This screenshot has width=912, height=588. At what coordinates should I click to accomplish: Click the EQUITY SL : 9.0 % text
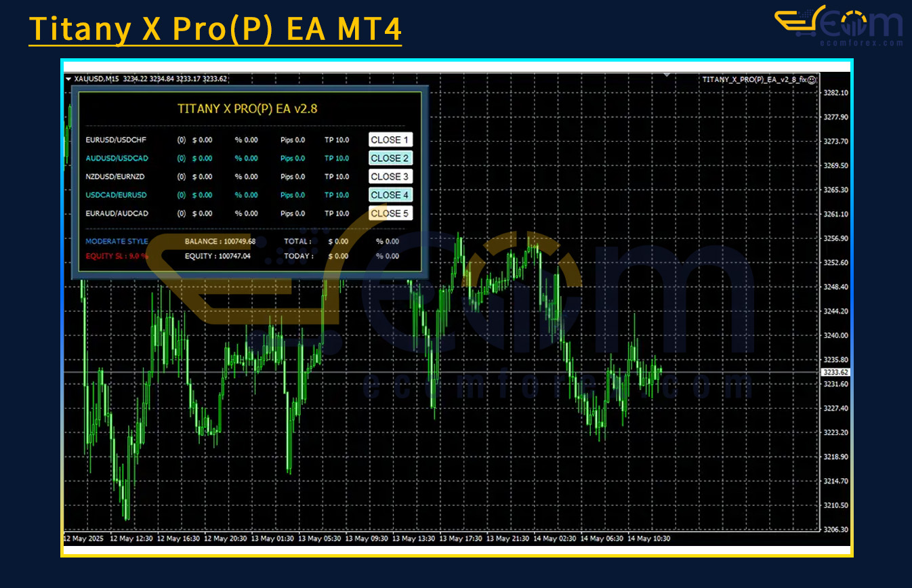(x=117, y=256)
